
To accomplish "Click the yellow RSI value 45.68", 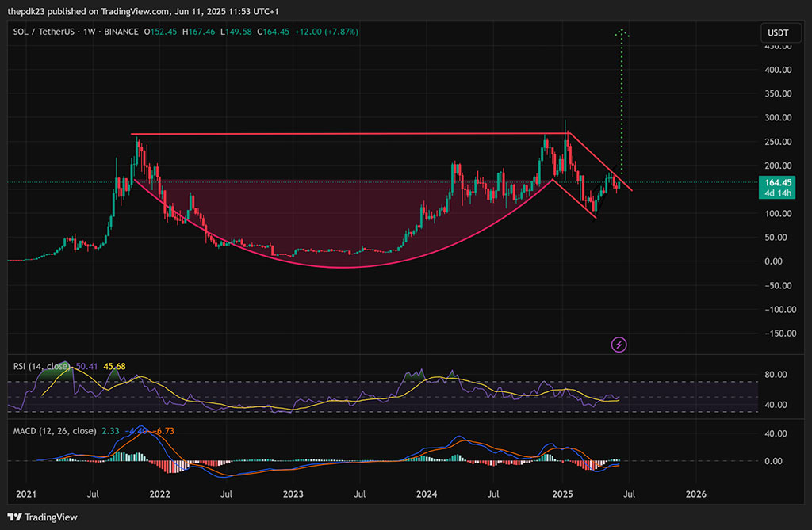I will click(x=113, y=366).
